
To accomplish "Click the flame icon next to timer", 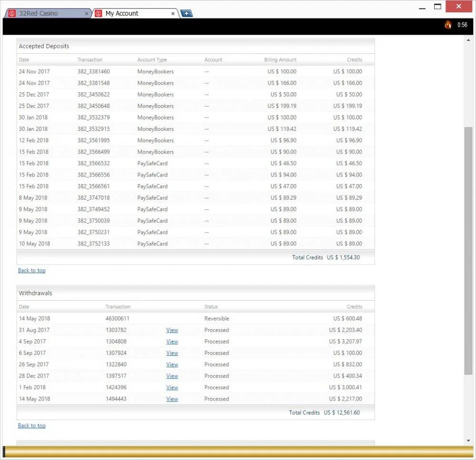I will (448, 25).
